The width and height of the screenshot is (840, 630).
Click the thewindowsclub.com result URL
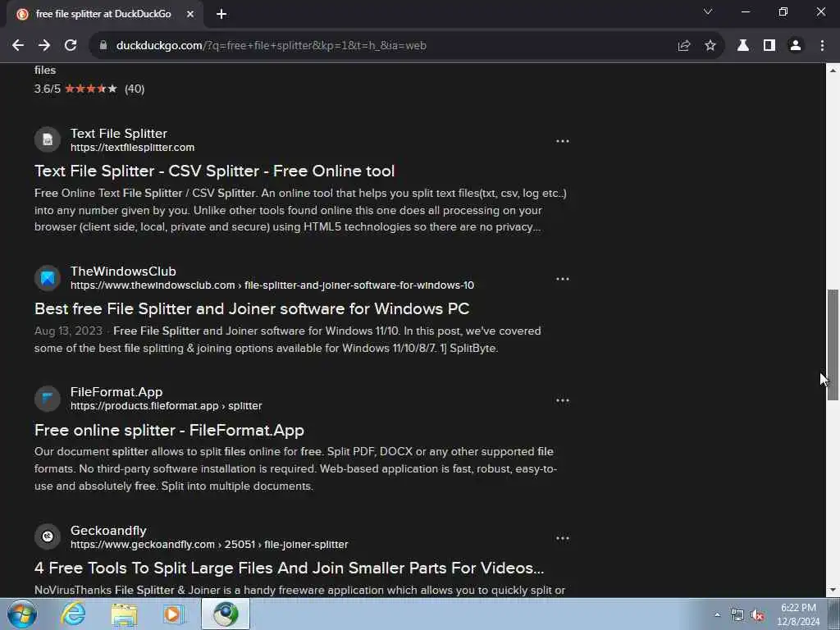coord(272,285)
